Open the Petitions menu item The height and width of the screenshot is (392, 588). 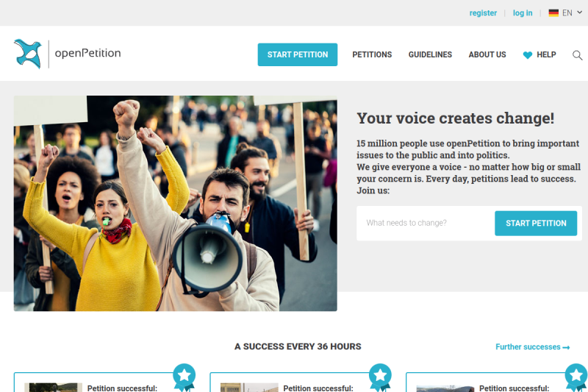[x=372, y=54]
